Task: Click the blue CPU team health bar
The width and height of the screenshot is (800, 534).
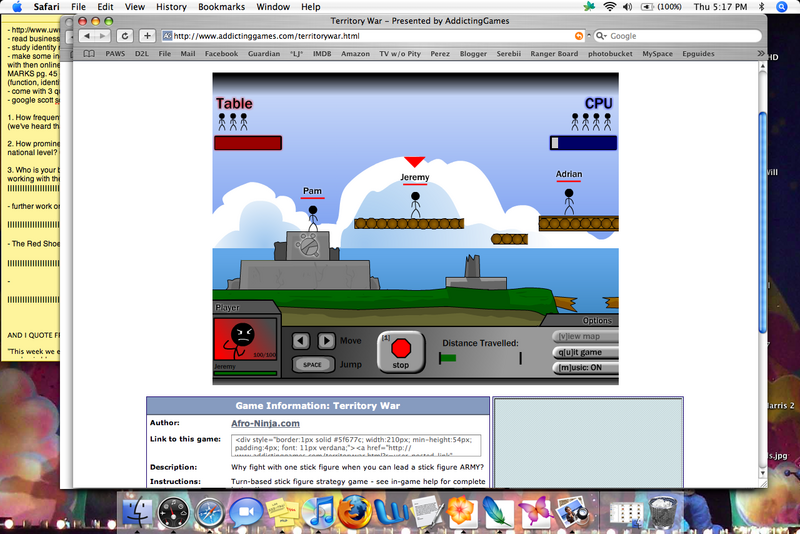Action: 583,143
